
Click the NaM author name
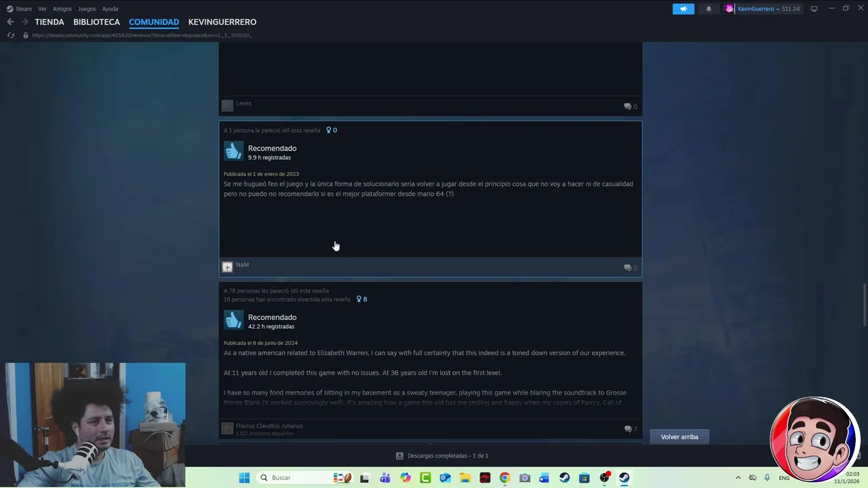[x=242, y=264]
